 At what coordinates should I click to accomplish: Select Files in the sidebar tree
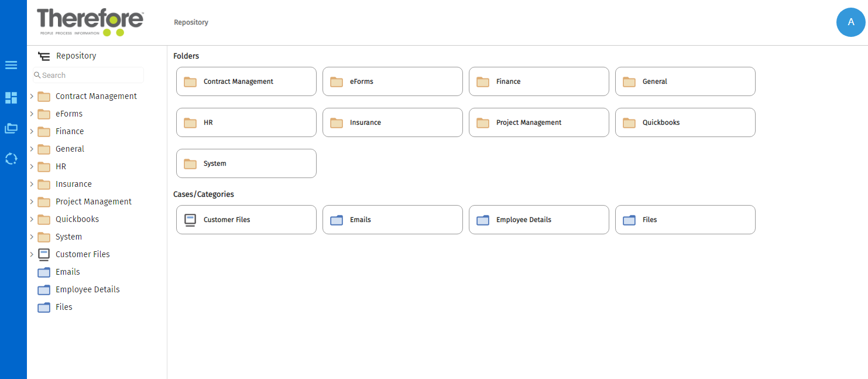coord(64,307)
